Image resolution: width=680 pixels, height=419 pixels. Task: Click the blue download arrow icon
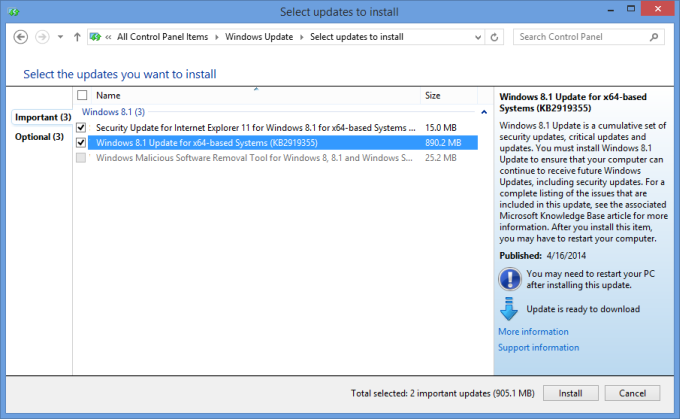(508, 309)
